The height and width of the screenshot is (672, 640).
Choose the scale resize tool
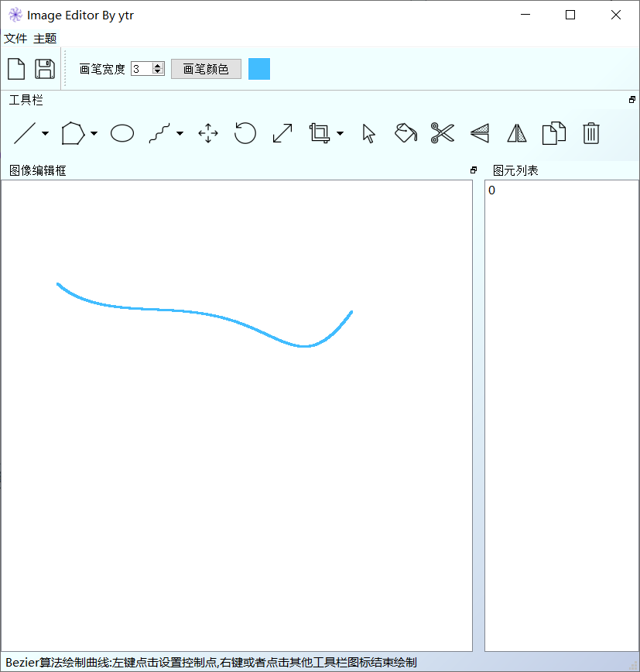click(x=282, y=133)
